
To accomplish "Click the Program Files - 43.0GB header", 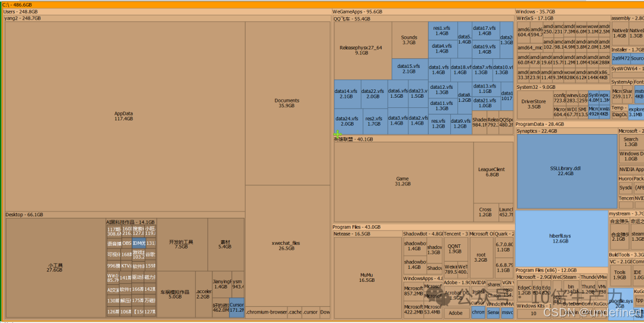I will coord(423,227).
